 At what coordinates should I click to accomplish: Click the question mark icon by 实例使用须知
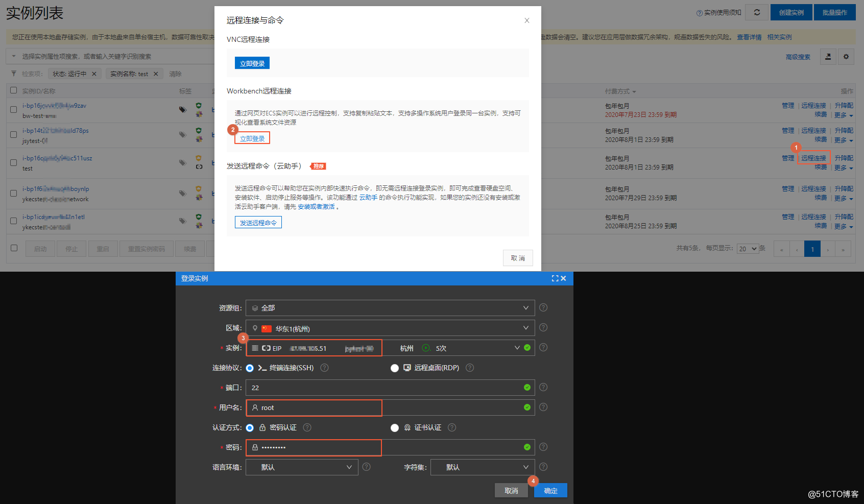pyautogui.click(x=699, y=12)
